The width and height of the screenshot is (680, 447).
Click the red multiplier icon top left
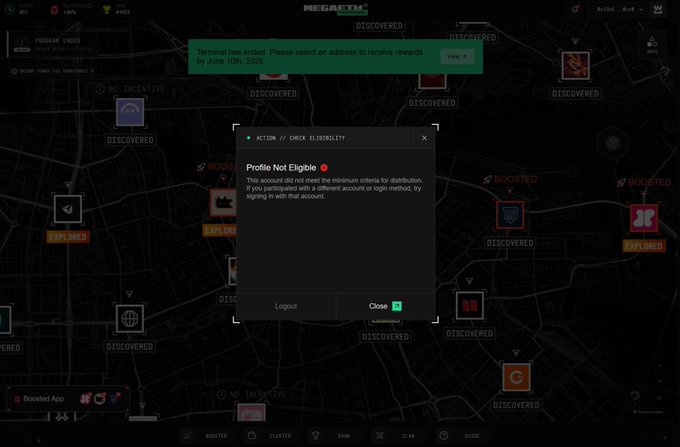click(x=54, y=9)
